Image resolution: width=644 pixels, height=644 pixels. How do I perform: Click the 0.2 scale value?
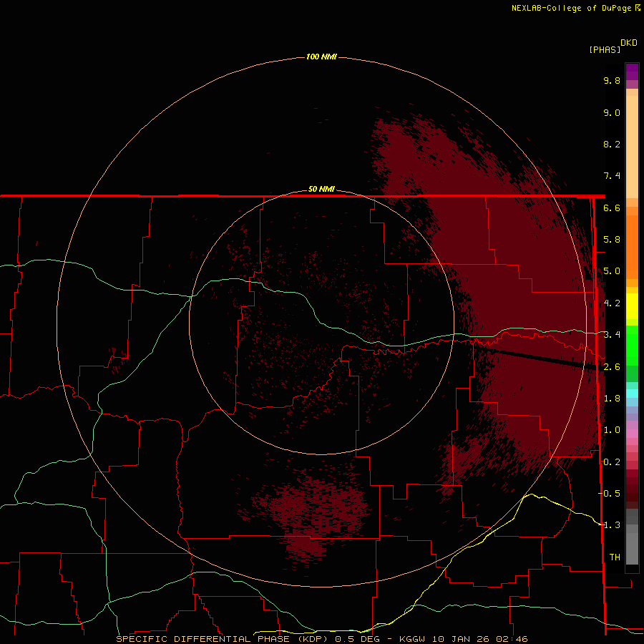612,462
